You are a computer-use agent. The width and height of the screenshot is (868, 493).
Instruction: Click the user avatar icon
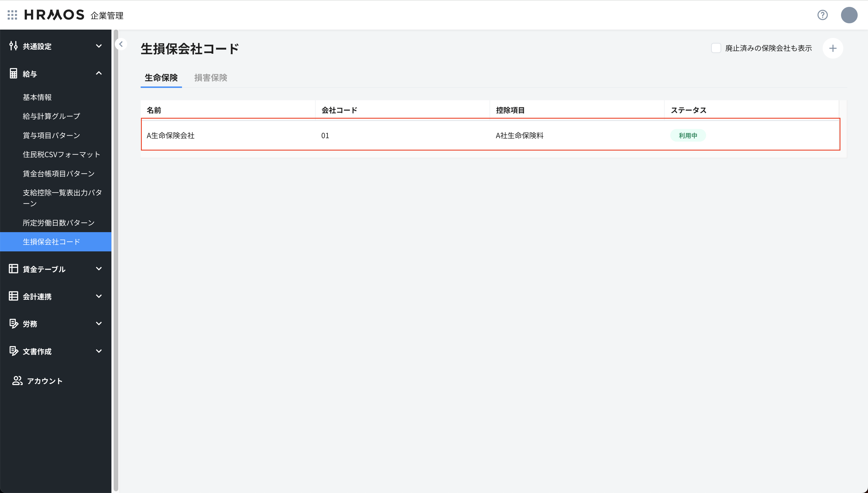(x=849, y=15)
